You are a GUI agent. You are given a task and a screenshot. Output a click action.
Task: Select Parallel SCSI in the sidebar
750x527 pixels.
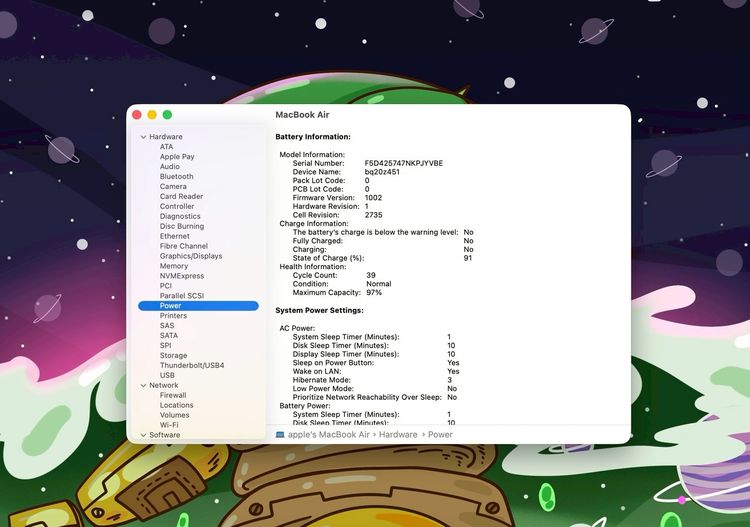[x=182, y=296]
